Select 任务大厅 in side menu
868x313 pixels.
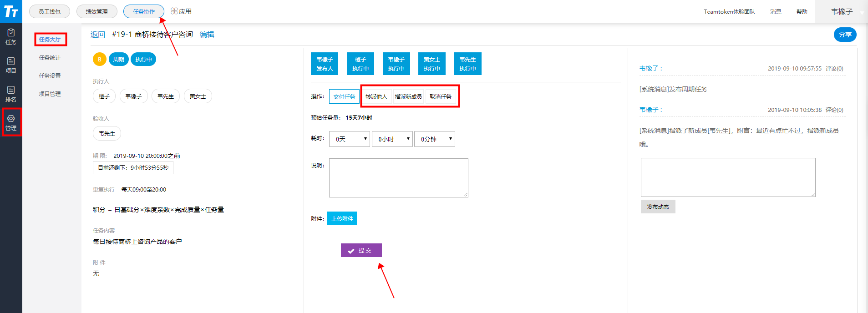[50, 40]
